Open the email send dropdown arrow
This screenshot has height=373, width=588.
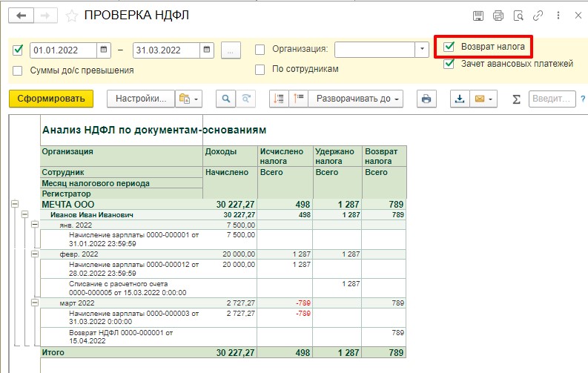pos(491,99)
